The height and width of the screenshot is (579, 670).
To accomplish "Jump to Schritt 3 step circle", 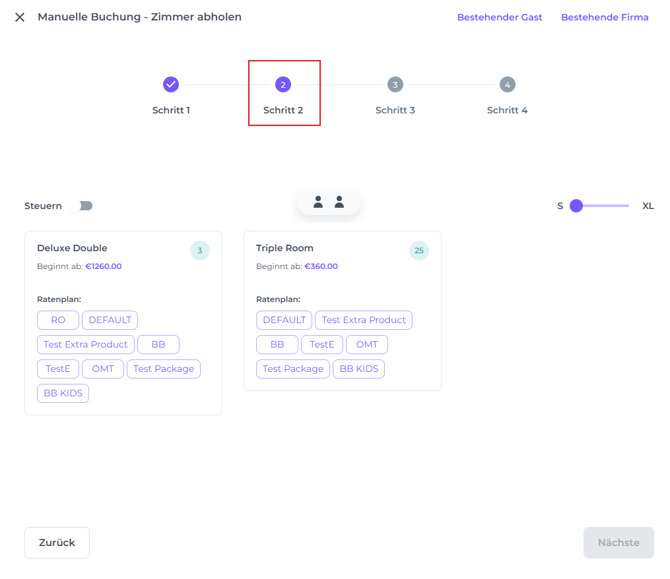I will 395,85.
